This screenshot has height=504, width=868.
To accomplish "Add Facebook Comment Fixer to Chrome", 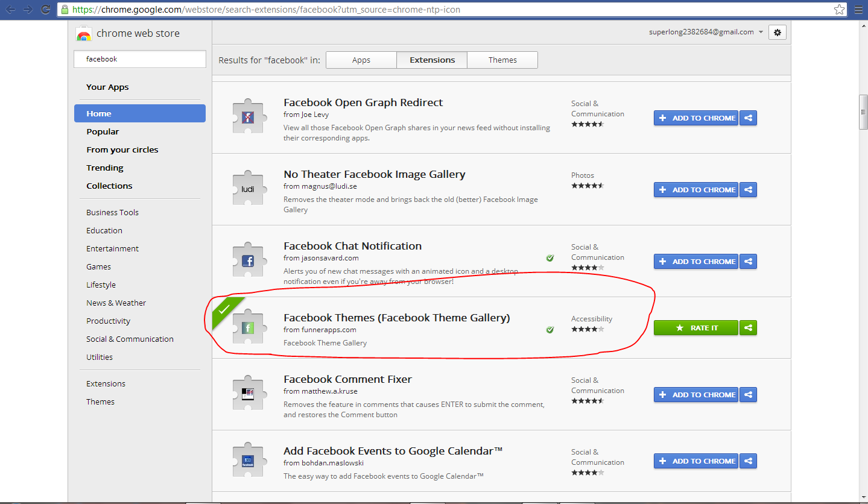I will pyautogui.click(x=696, y=395).
